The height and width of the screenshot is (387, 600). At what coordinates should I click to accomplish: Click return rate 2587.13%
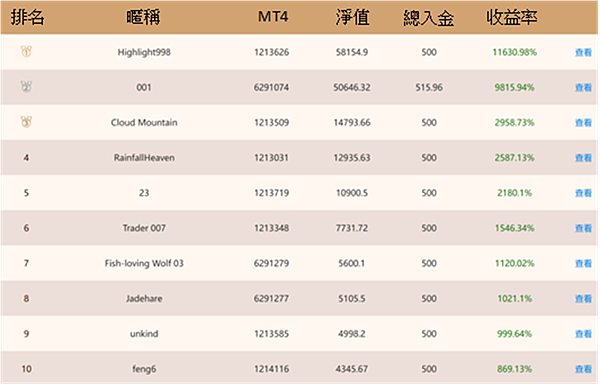[515, 158]
